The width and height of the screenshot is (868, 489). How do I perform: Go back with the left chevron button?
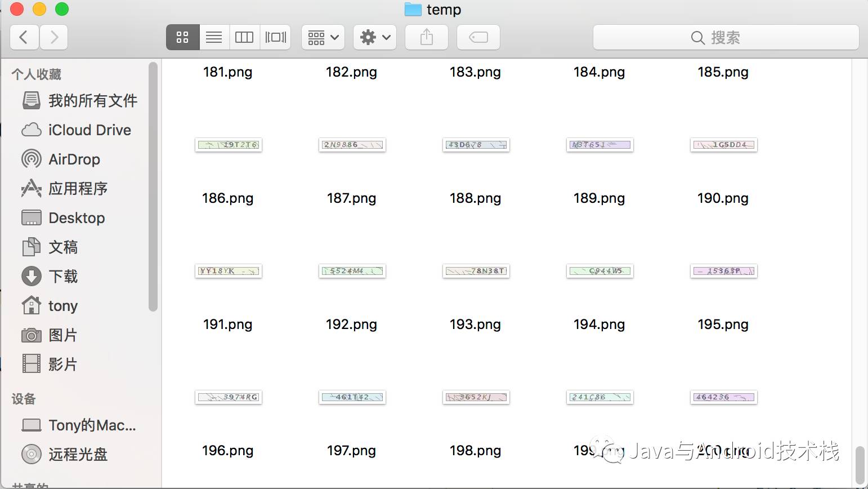(x=24, y=38)
